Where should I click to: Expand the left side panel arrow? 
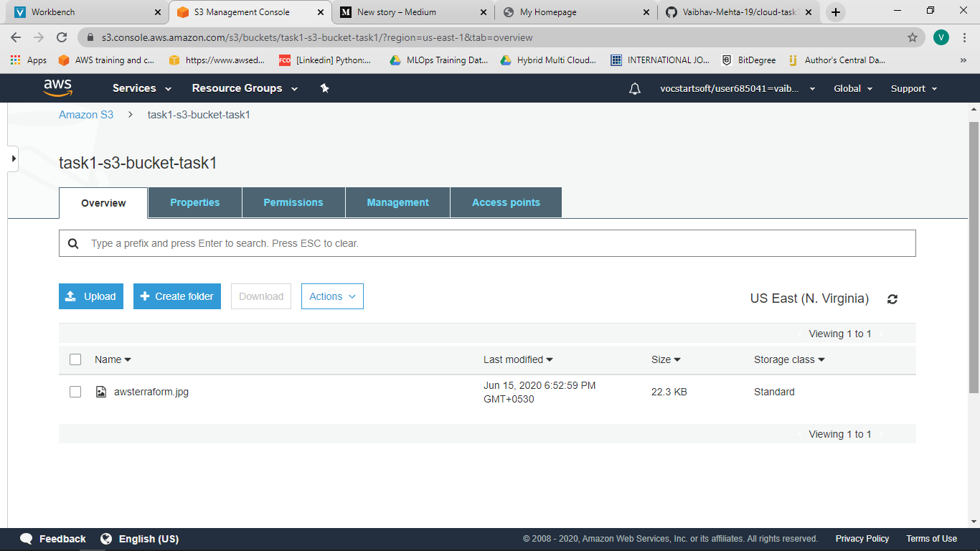[x=12, y=159]
